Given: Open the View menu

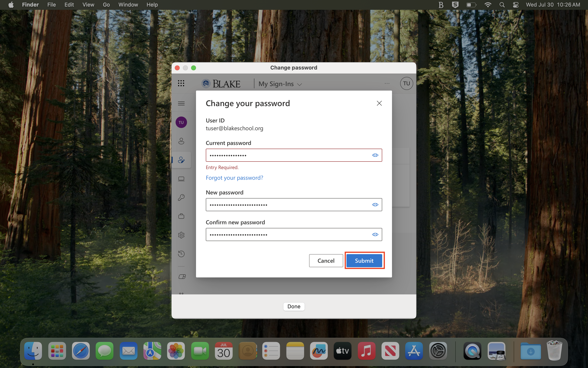Looking at the screenshot, I should coord(88,5).
